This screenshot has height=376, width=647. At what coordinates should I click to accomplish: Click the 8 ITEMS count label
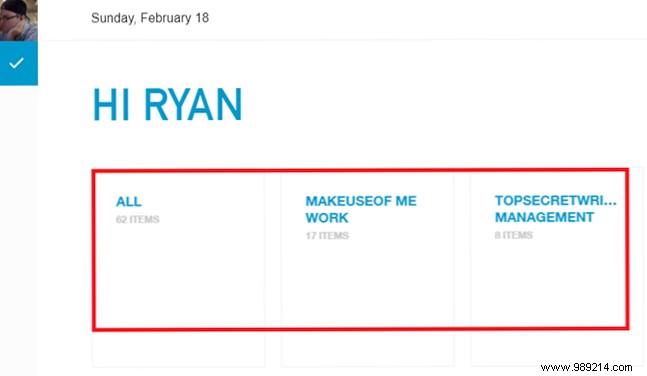pos(514,235)
